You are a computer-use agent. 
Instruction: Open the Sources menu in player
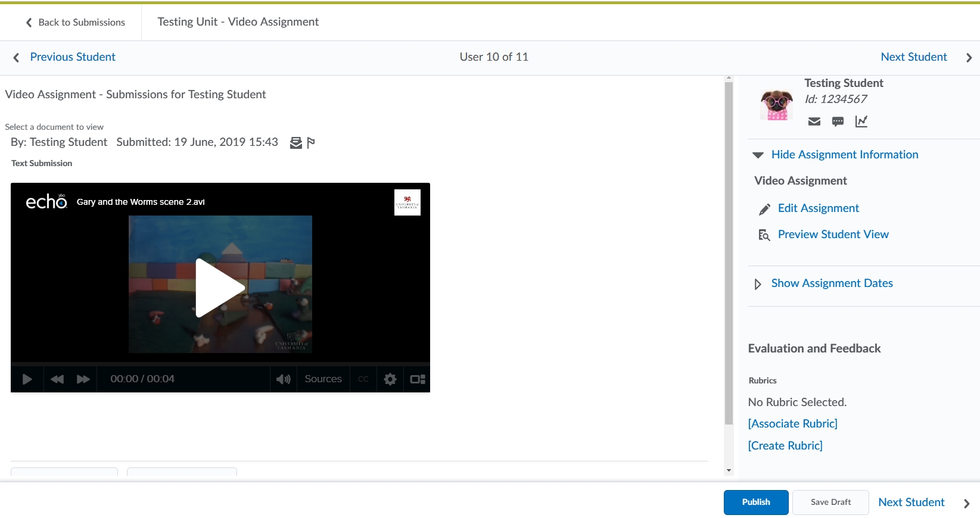pos(323,379)
